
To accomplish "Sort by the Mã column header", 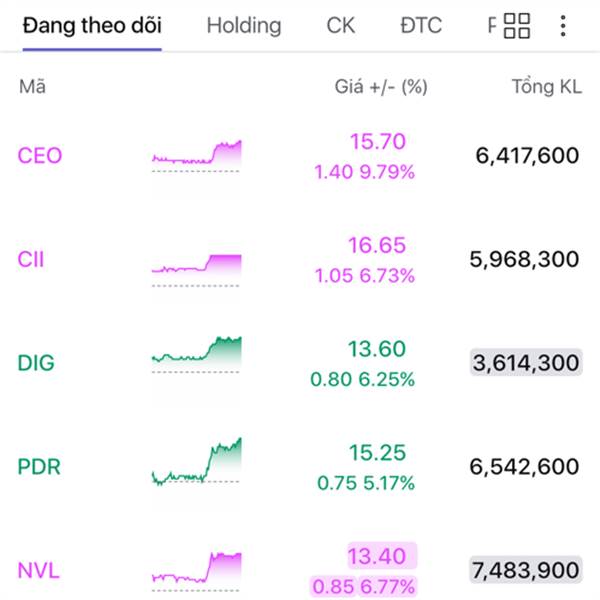I will pyautogui.click(x=32, y=87).
